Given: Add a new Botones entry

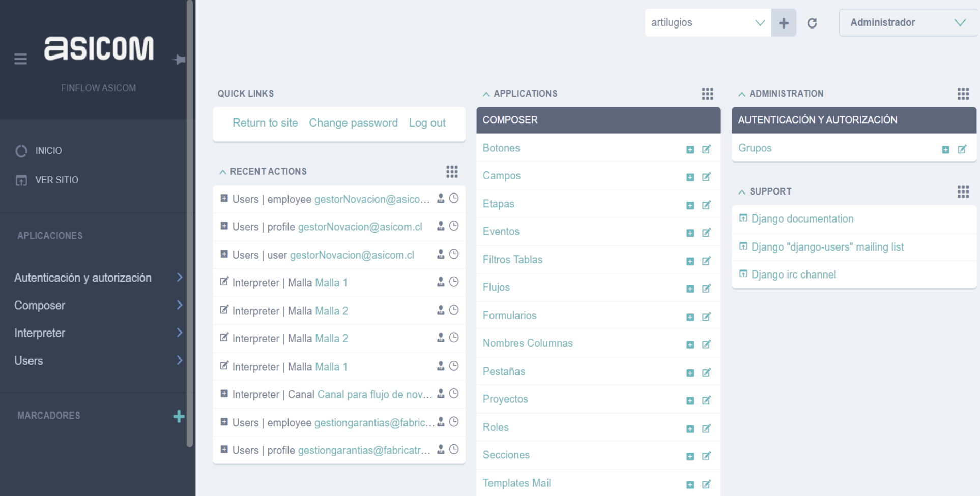Looking at the screenshot, I should [x=690, y=149].
